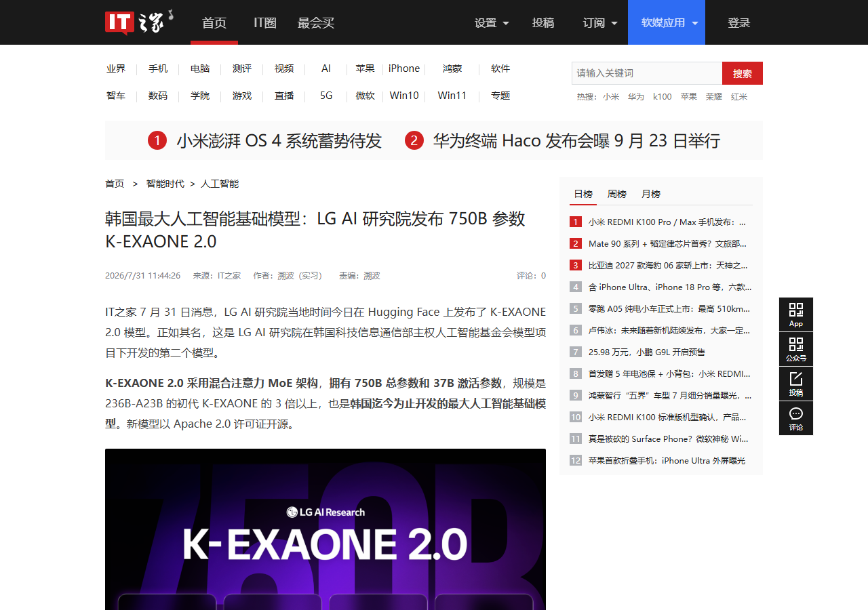Open the 业界 category

(x=116, y=68)
